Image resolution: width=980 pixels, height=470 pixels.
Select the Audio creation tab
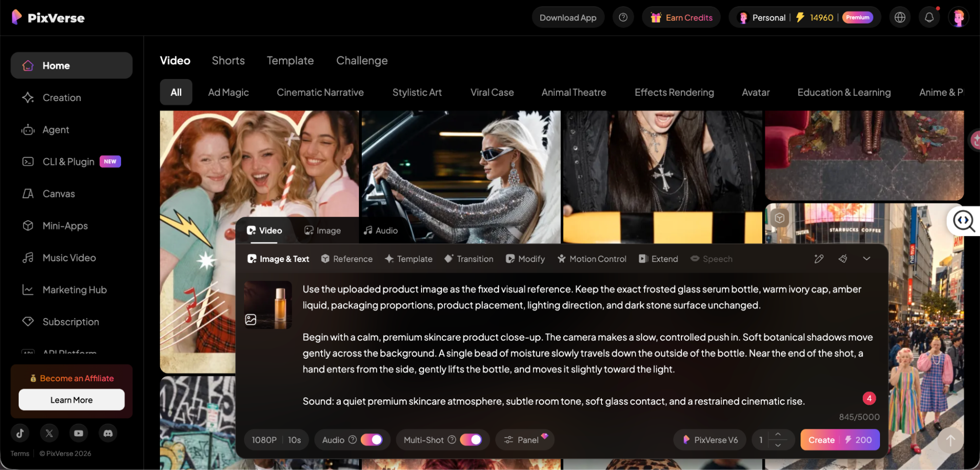click(x=381, y=230)
